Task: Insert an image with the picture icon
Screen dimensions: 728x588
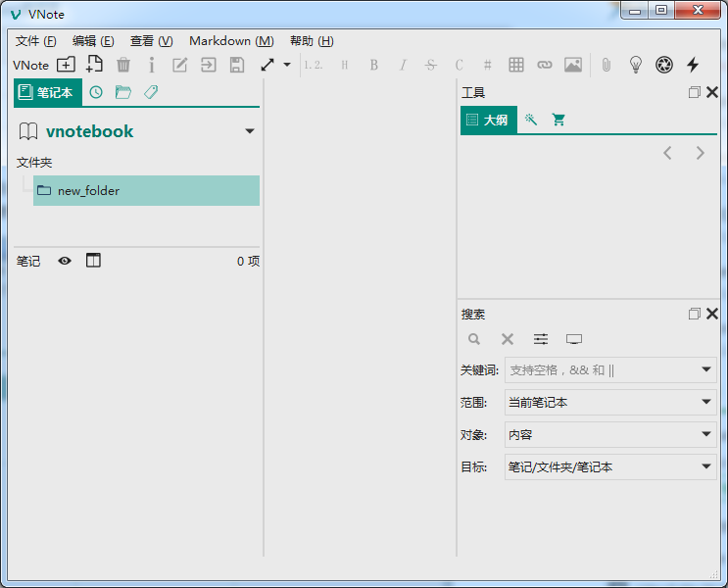Action: (x=573, y=65)
